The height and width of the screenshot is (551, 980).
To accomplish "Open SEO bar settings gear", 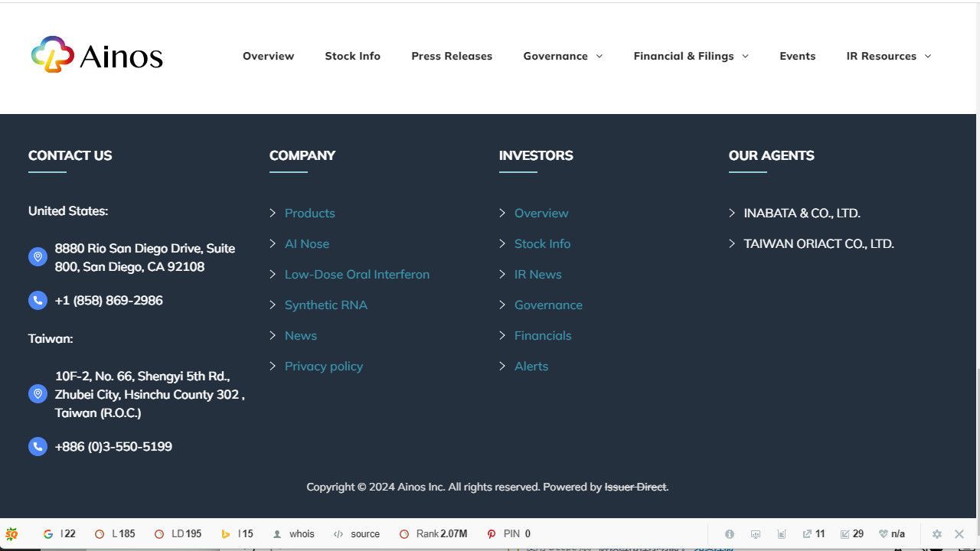I will [936, 534].
